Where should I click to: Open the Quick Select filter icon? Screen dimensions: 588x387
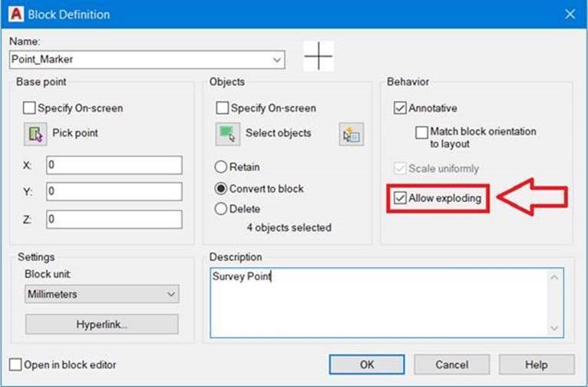pos(351,134)
